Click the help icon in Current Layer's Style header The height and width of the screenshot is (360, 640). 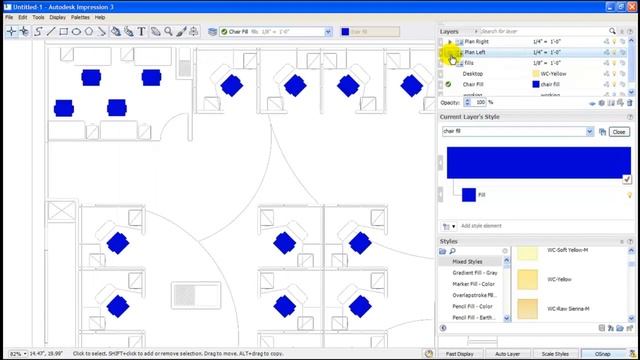pos(630,117)
